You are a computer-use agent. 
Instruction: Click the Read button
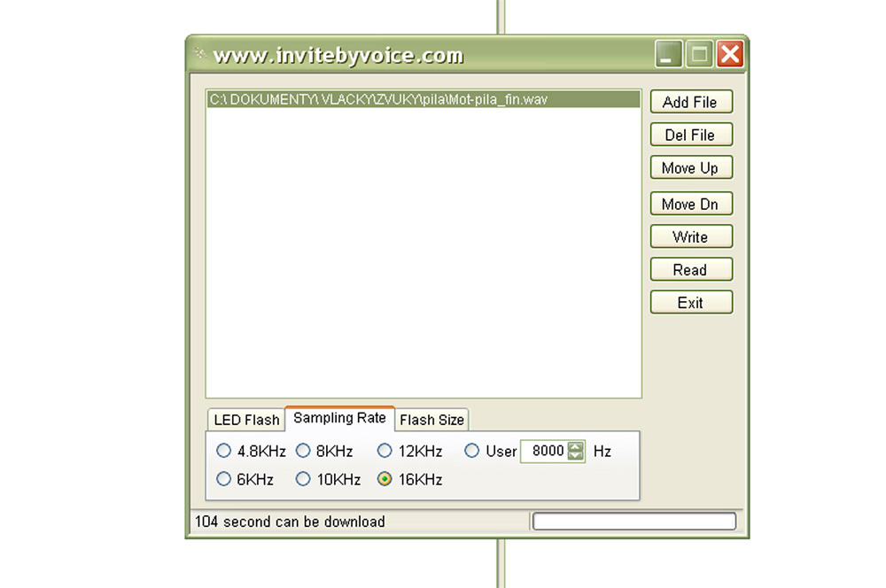[690, 270]
